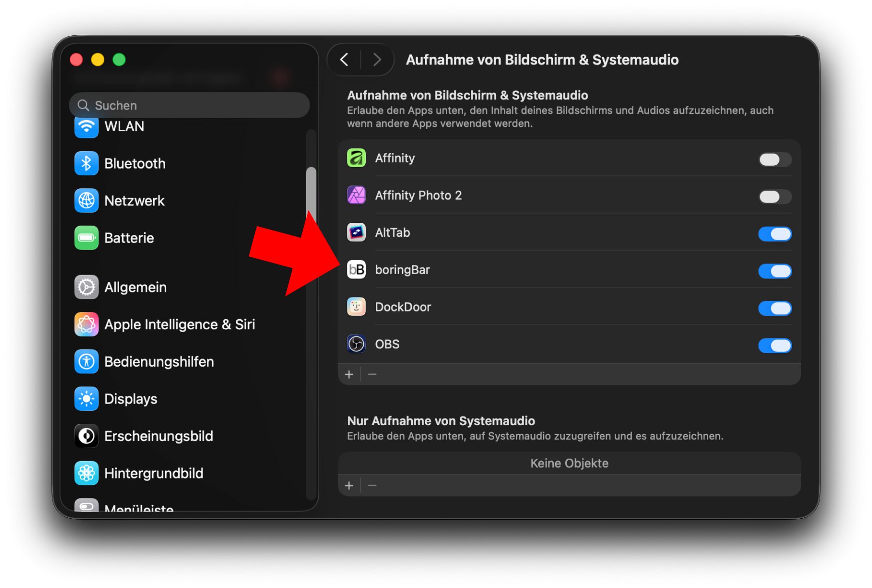Select the Affinity Photo 2 row label

click(x=418, y=195)
